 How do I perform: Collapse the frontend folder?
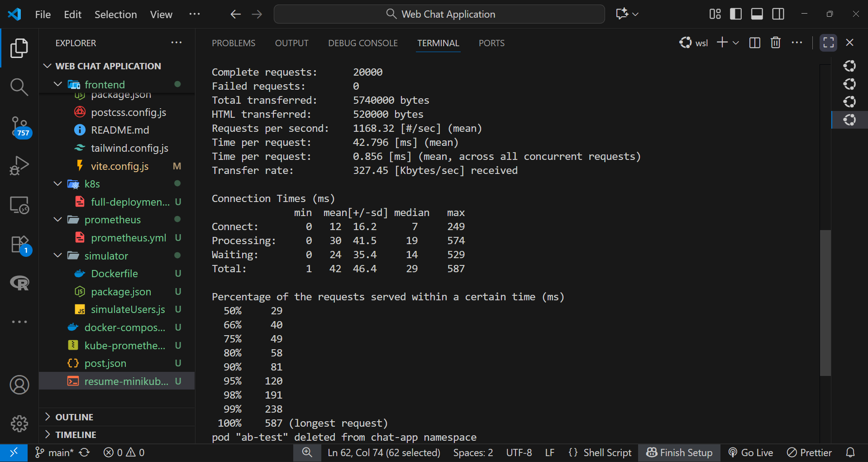point(58,84)
